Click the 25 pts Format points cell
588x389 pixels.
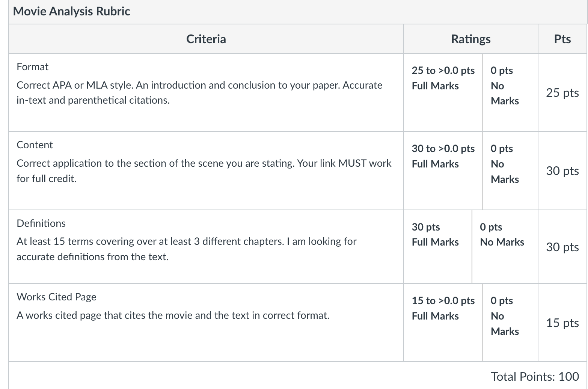(562, 93)
